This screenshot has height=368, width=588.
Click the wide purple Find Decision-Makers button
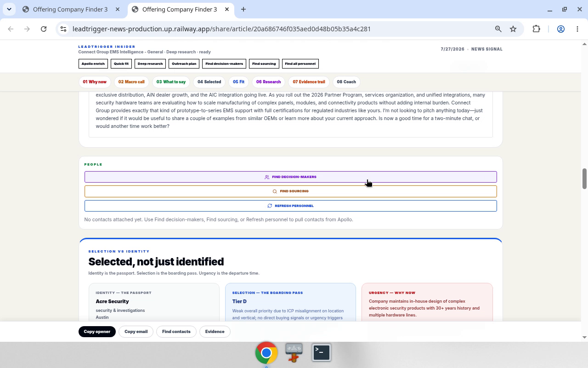pos(290,177)
